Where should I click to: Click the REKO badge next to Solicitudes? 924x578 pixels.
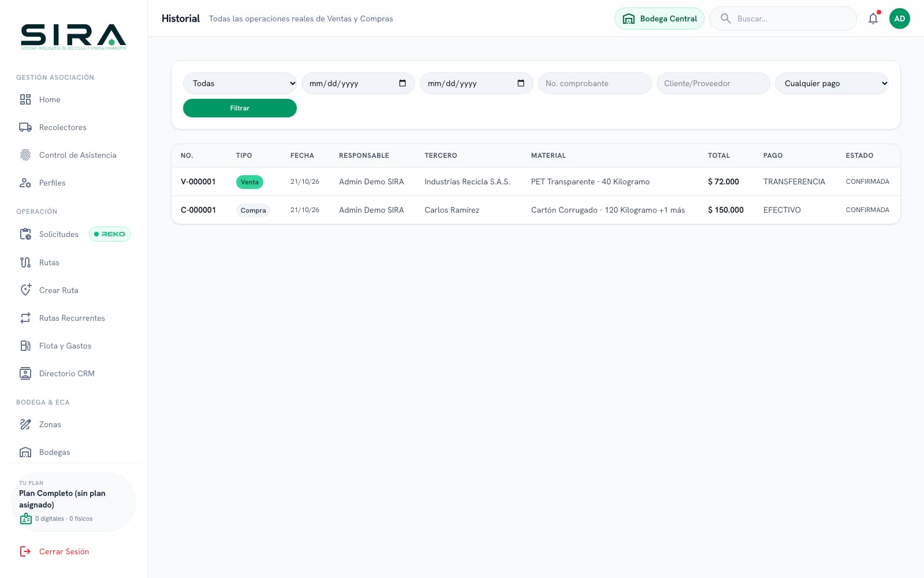pos(110,234)
